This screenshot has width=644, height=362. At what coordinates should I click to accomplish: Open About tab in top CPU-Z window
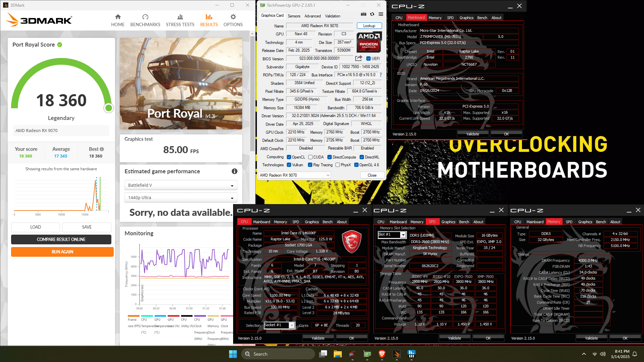point(496,18)
